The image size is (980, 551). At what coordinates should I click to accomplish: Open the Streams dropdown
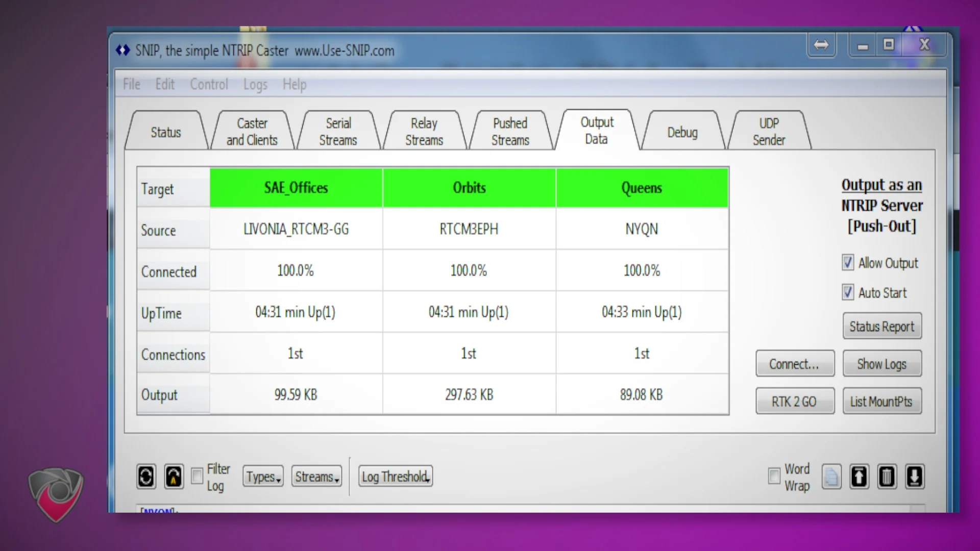[x=317, y=477]
